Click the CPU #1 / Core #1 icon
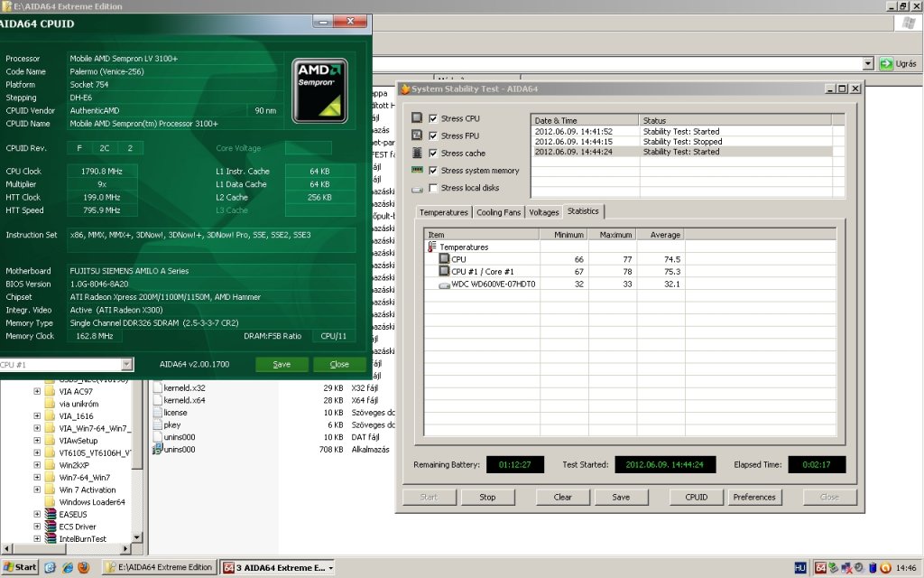This screenshot has width=924, height=578. (x=444, y=271)
